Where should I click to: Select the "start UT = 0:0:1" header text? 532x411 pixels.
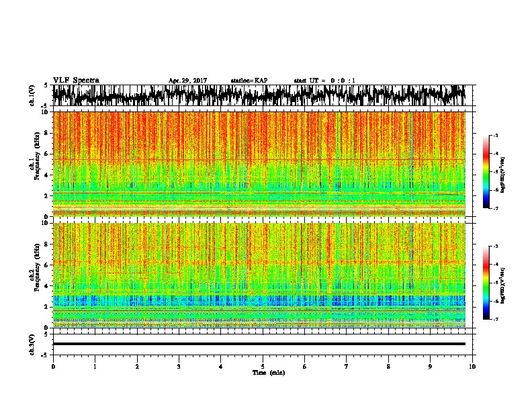coord(324,81)
